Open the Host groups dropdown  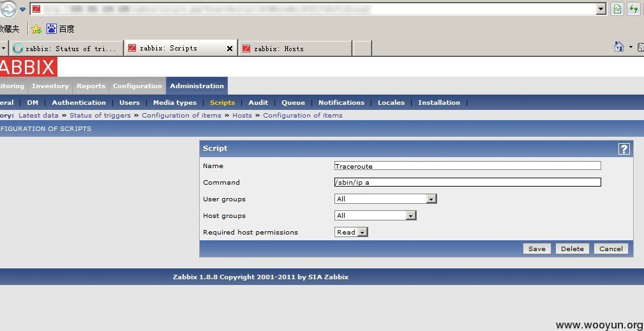point(375,215)
